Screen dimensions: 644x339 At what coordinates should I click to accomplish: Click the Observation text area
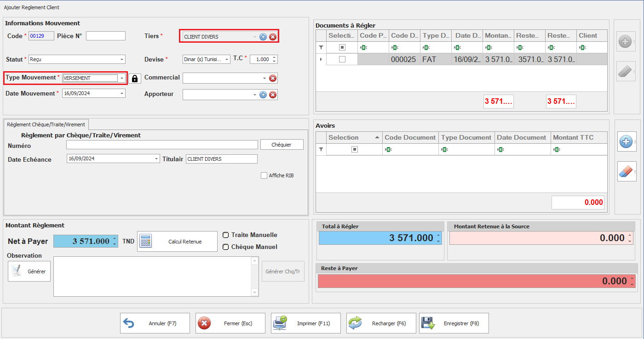coord(153,277)
